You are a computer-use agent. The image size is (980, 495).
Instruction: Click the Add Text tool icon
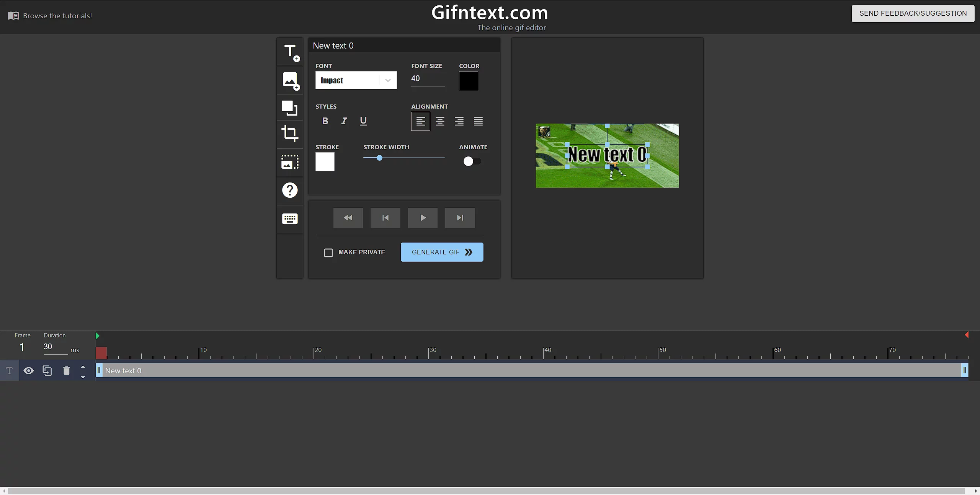pyautogui.click(x=290, y=52)
